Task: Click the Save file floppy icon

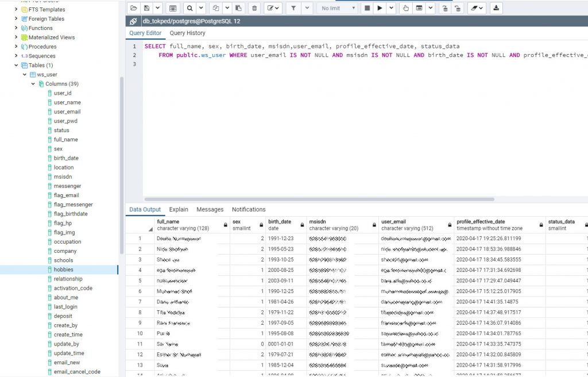Action: coord(147,8)
